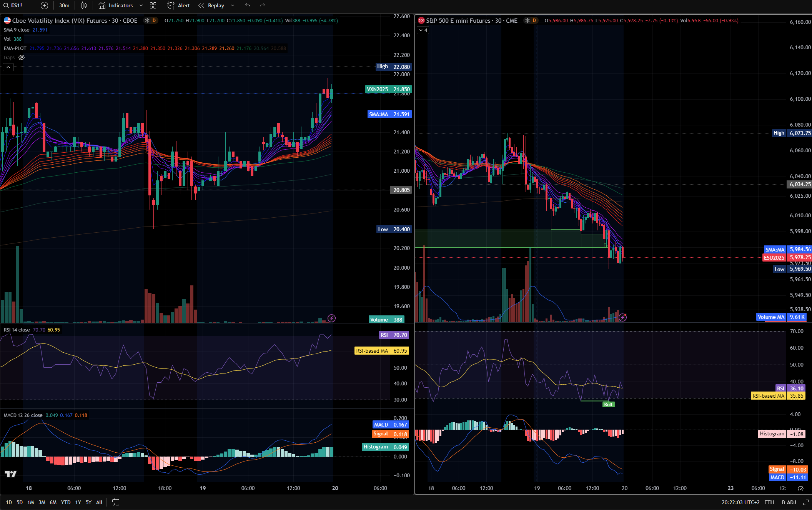The height and width of the screenshot is (510, 812).
Task: Set date range to YTD
Action: [66, 502]
